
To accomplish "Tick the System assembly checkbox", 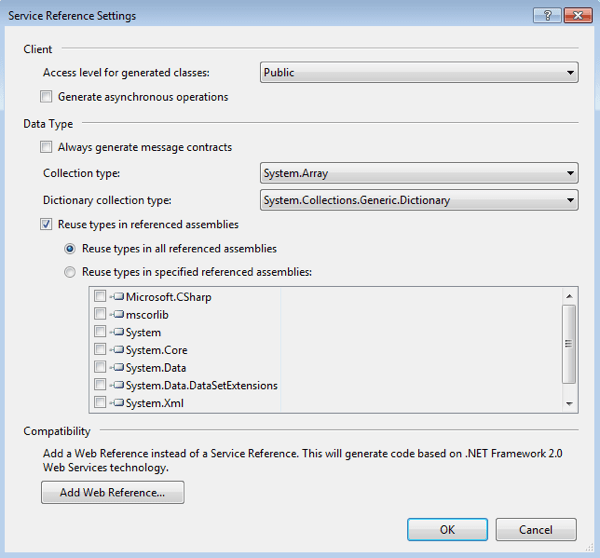I will pos(100,332).
